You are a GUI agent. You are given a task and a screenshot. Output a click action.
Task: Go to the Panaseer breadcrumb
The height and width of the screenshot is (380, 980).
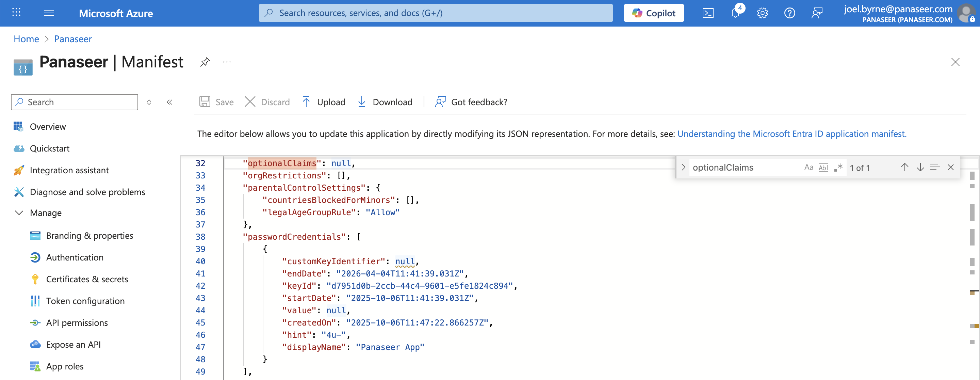[x=73, y=39]
